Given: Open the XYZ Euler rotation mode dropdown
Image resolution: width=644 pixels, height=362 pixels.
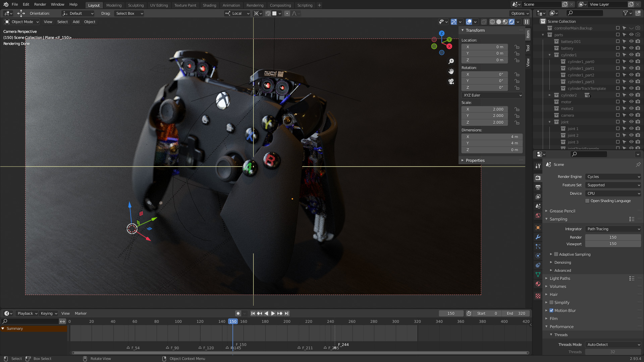Looking at the screenshot, I should pos(492,95).
